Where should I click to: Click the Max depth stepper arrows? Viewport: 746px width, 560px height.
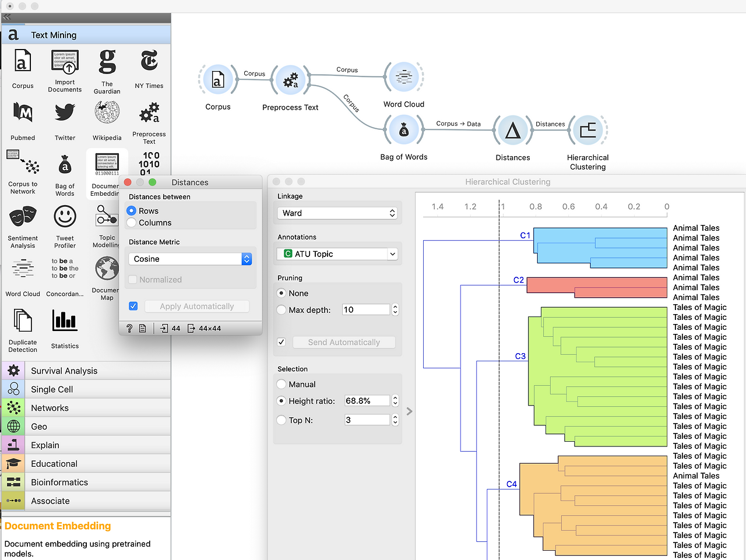pos(395,310)
